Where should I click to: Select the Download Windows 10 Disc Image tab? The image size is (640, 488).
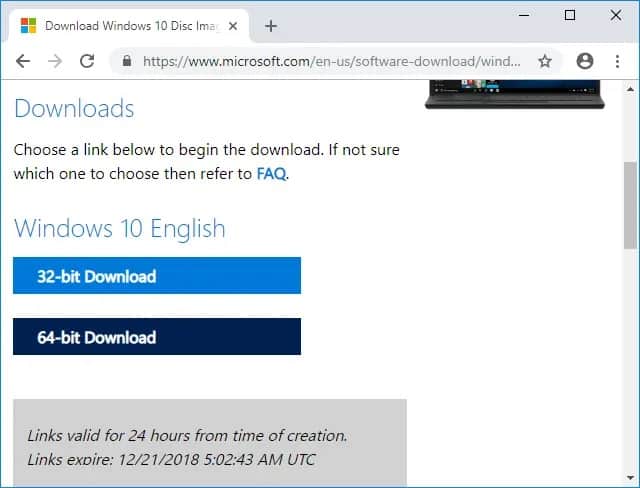[x=129, y=26]
